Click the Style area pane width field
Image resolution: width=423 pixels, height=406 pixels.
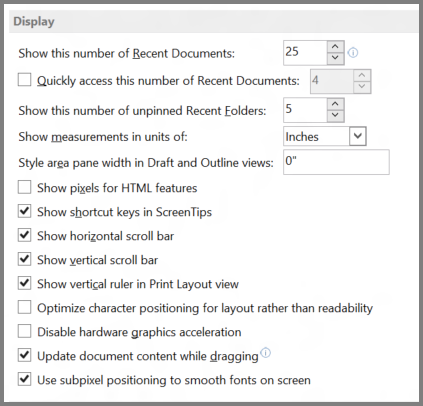[x=336, y=162]
